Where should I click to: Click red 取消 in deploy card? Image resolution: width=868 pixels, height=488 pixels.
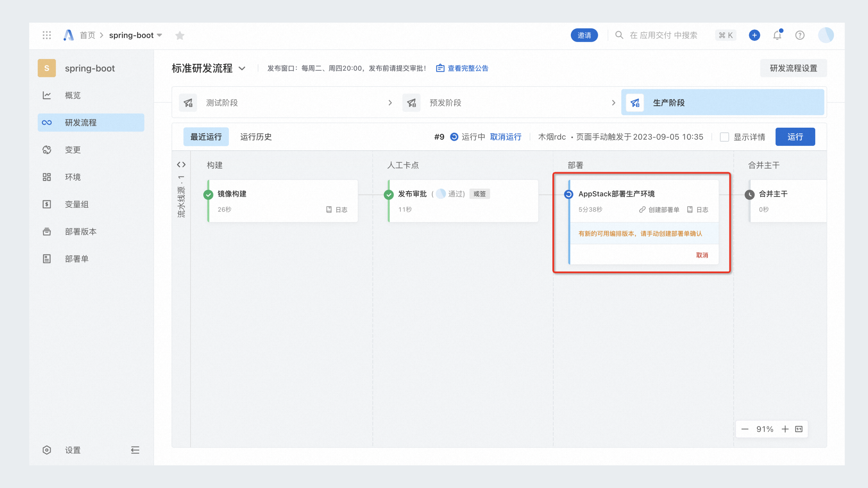tap(702, 255)
